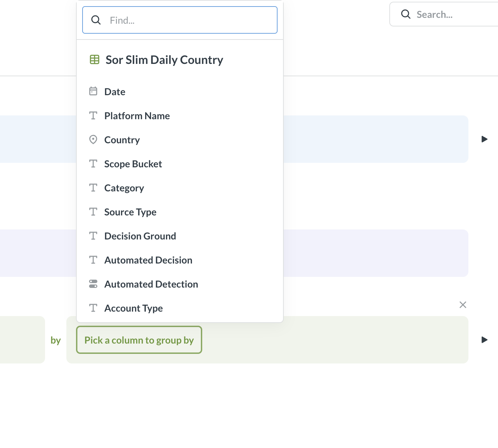498x448 pixels.
Task: Pick Decision Ground to group by
Action: coord(180,236)
